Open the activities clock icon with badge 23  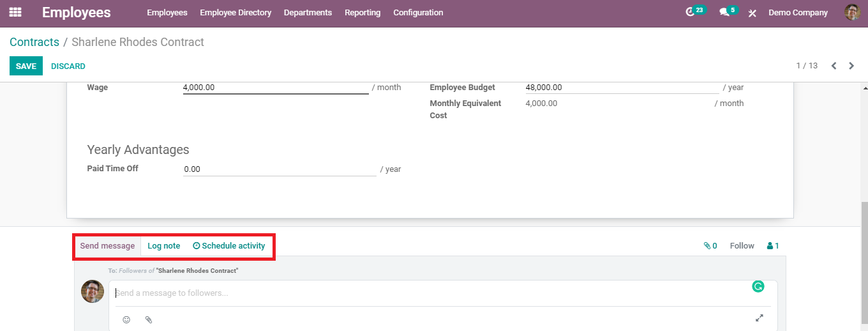(690, 12)
